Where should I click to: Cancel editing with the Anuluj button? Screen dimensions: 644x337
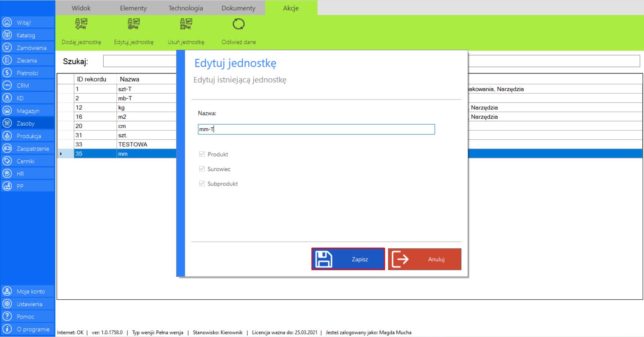(425, 259)
